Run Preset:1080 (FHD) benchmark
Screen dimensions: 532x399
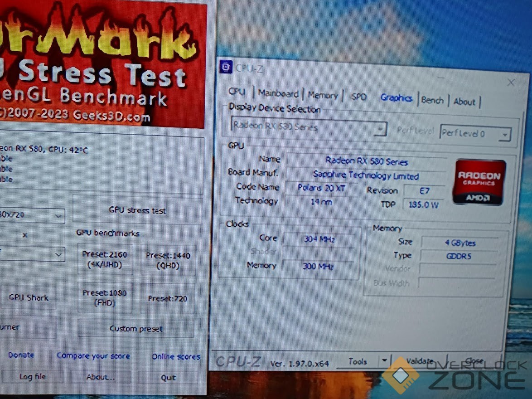pyautogui.click(x=105, y=297)
